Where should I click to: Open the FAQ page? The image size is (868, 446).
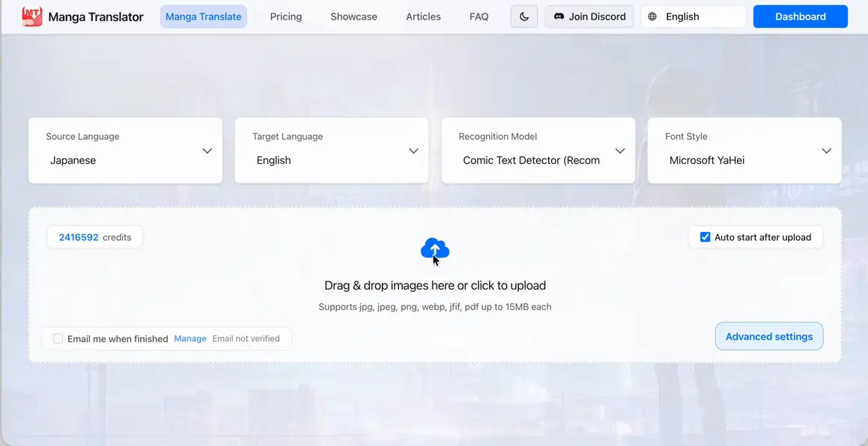click(x=479, y=16)
